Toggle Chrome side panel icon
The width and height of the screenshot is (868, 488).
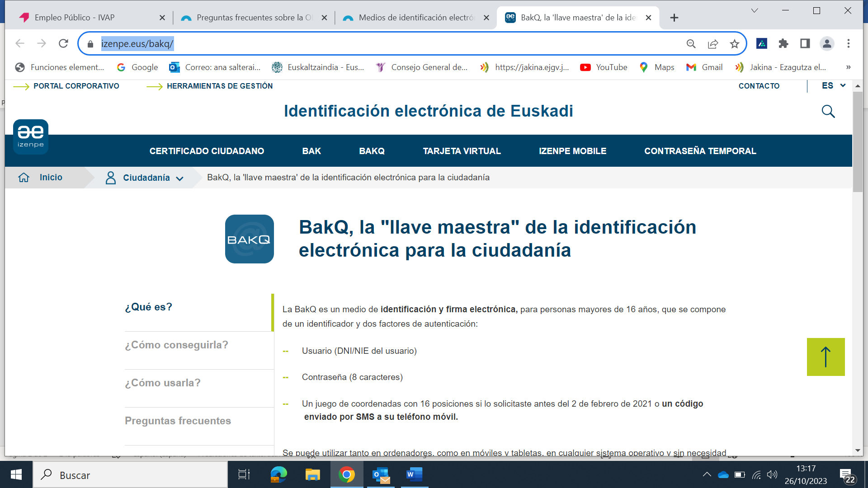point(805,44)
